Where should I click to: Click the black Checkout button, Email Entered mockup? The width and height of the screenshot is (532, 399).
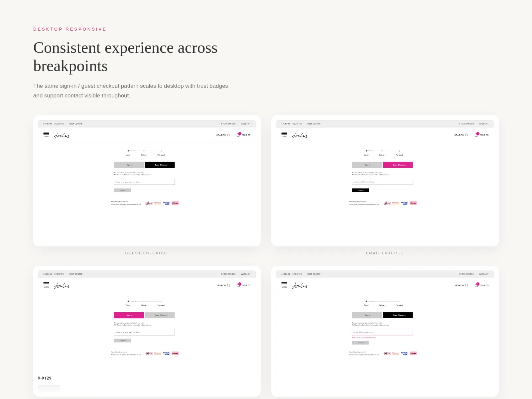point(360,190)
